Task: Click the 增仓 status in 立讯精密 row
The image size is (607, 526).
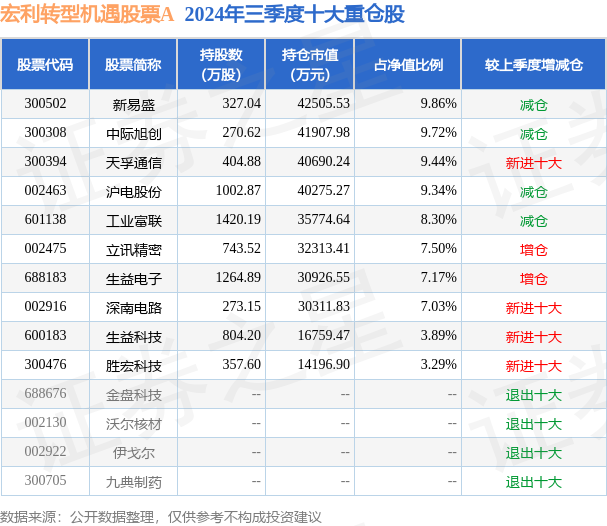Action: 533,250
